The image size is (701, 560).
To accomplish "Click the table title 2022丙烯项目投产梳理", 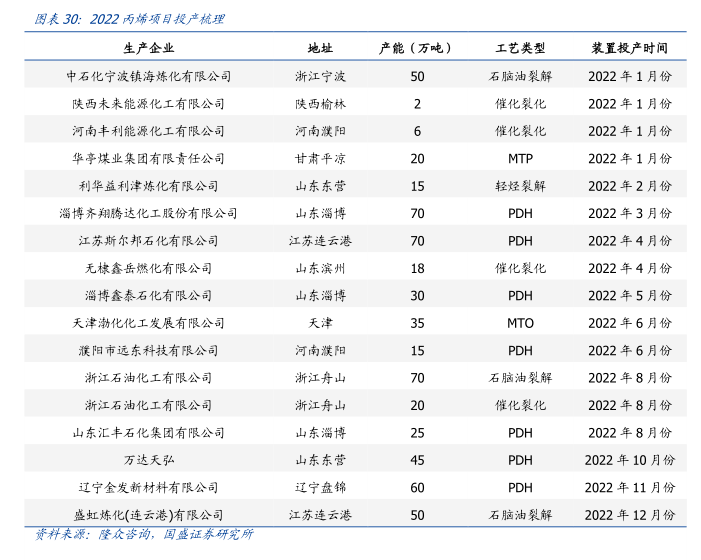I will point(128,19).
